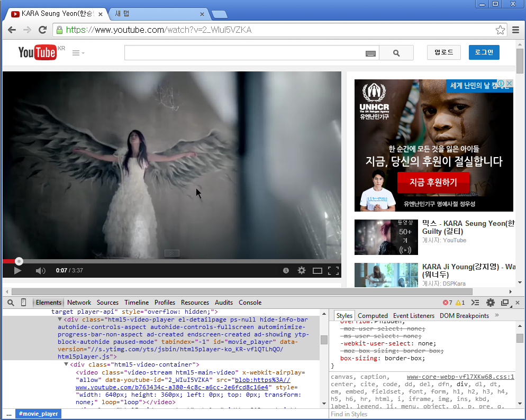Open the 믹스 - KARA Seung Yeon title link
The image size is (526, 420).
(468, 227)
